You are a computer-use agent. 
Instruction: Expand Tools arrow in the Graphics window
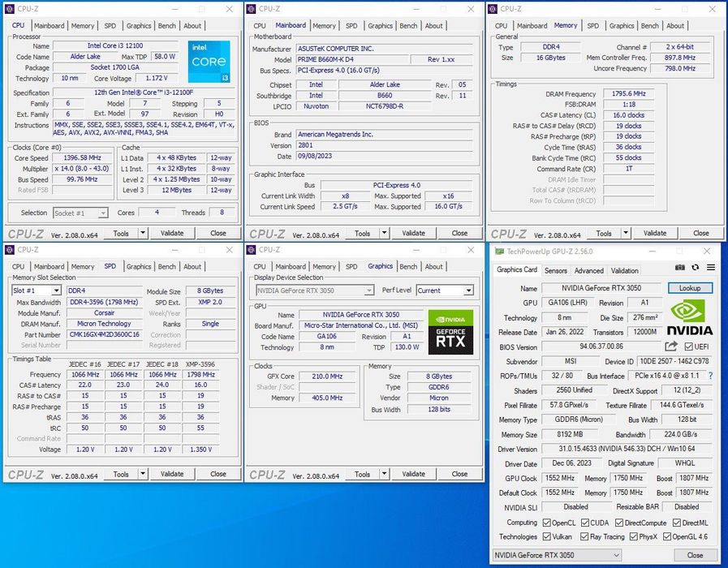tap(385, 474)
